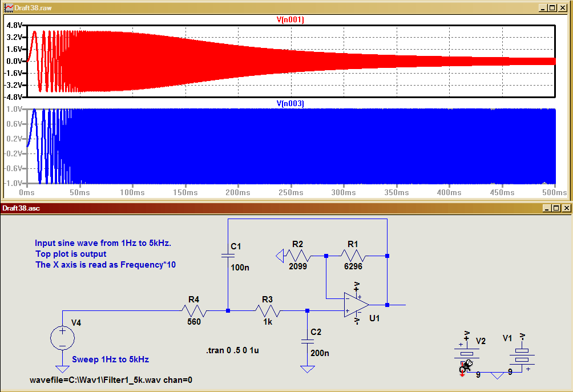
Task: Click the 2099 value of R2
Action: [298, 266]
